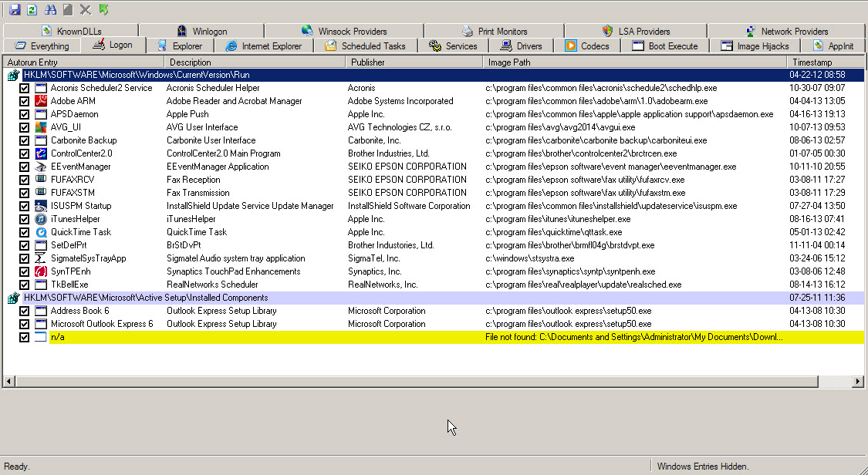This screenshot has width=868, height=475.
Task: Click the ControlCenter2.0 entry icon
Action: [41, 153]
